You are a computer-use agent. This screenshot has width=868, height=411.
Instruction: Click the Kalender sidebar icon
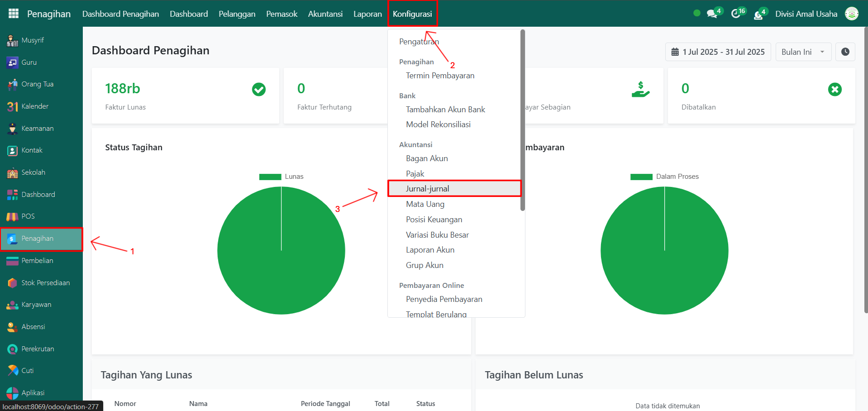[12, 106]
